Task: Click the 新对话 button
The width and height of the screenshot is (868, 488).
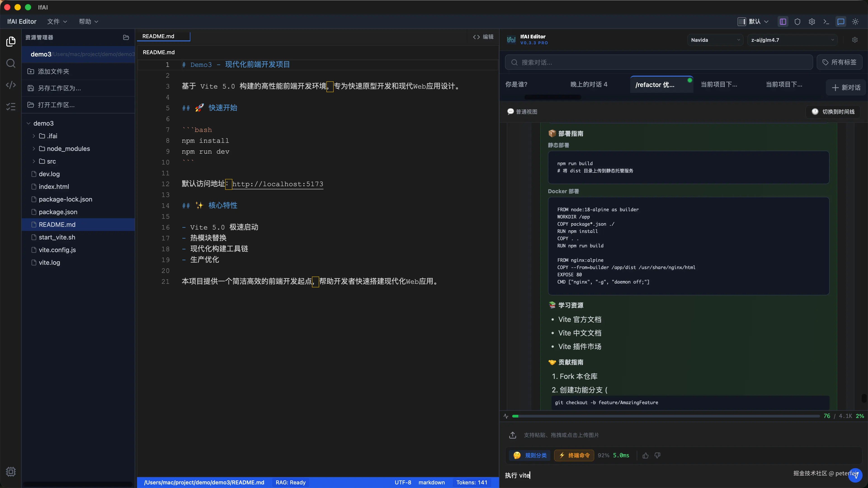Action: pyautogui.click(x=846, y=88)
